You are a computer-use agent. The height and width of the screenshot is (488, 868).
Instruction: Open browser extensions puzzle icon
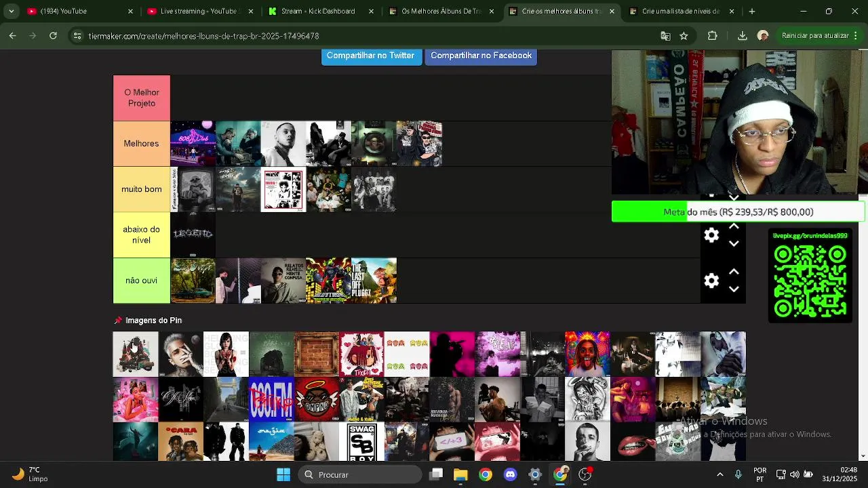pos(712,36)
